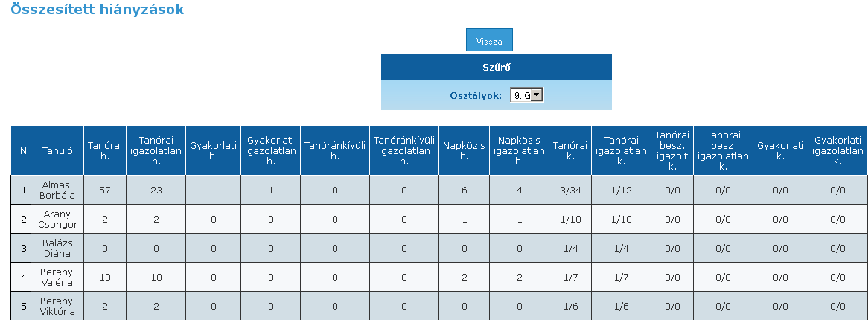This screenshot has height=320, width=868.
Task: Click Almási Borbála's Napközis h. value 6
Action: [x=464, y=190]
